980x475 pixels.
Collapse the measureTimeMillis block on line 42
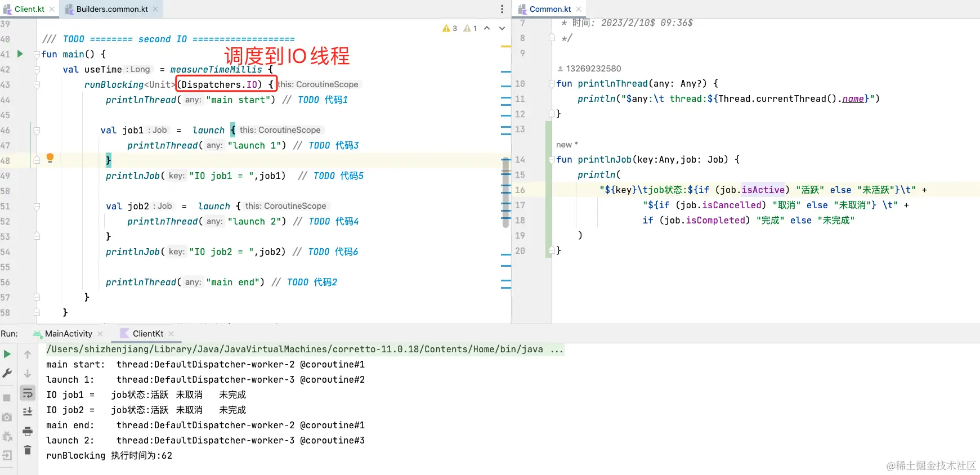[37, 70]
